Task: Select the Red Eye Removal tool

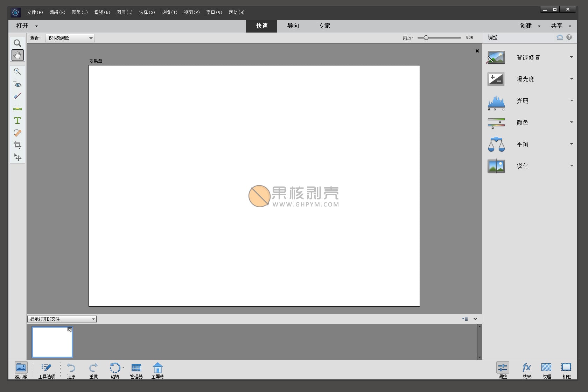Action: point(17,84)
